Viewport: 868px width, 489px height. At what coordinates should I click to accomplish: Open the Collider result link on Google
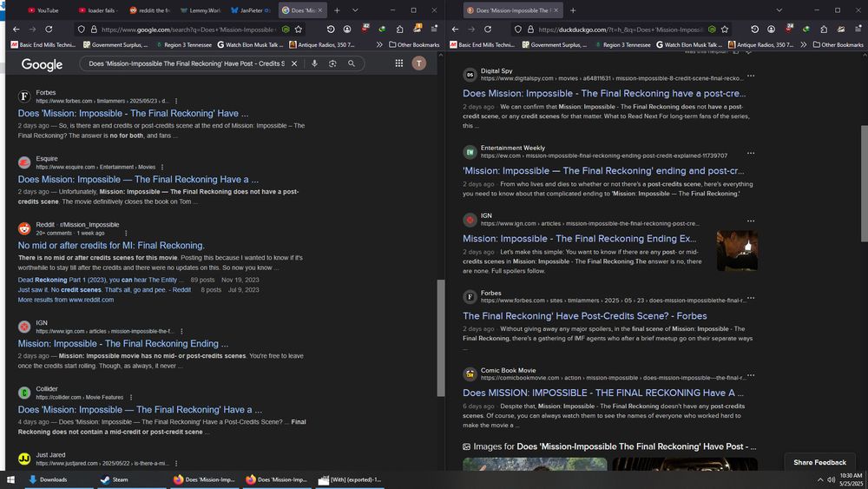click(x=140, y=410)
